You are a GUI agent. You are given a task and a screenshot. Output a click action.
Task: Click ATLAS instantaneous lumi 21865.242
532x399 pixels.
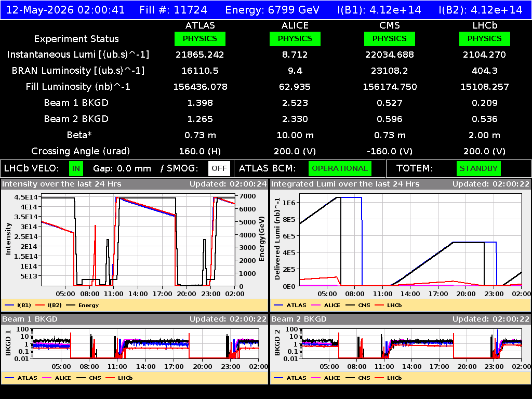[x=200, y=55]
